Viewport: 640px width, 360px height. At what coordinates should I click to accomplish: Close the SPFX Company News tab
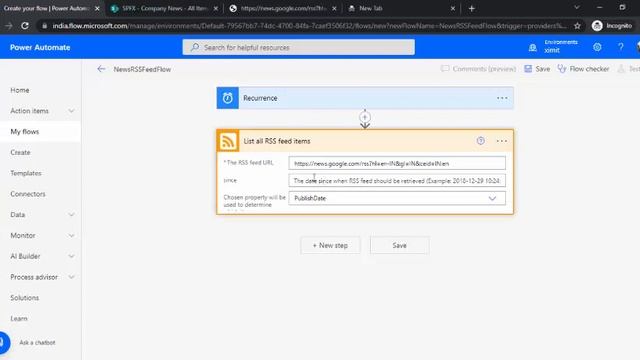216,8
